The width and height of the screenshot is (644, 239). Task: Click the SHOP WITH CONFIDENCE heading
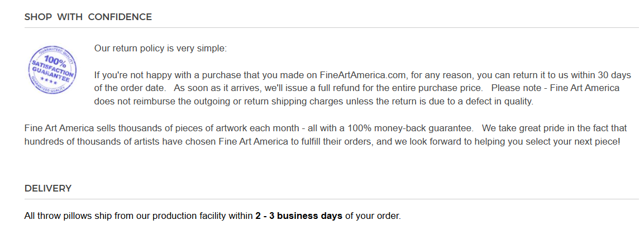pos(88,17)
